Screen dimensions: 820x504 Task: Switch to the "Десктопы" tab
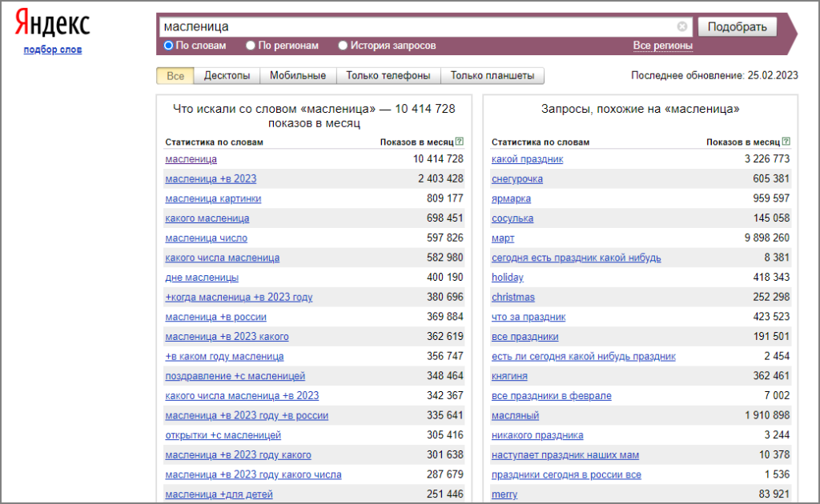227,76
